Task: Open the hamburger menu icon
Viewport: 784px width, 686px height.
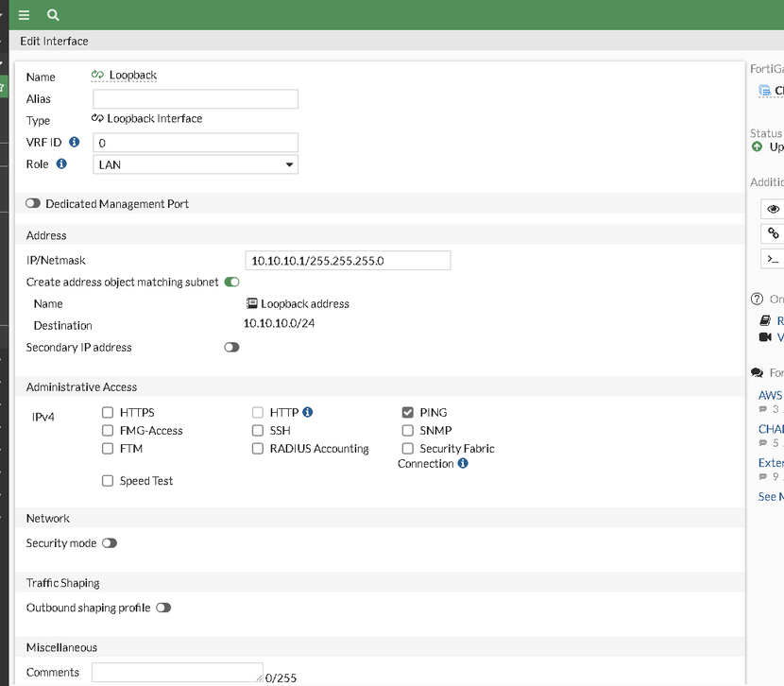Action: point(24,15)
